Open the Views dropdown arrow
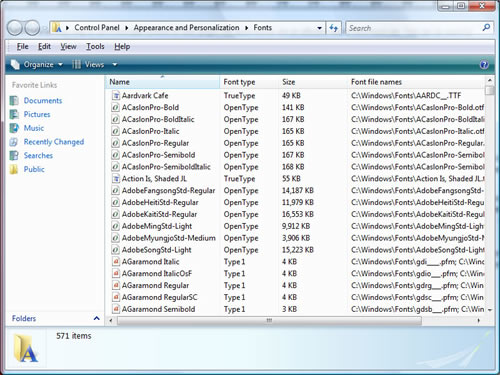The height and width of the screenshot is (375, 500). [115, 64]
